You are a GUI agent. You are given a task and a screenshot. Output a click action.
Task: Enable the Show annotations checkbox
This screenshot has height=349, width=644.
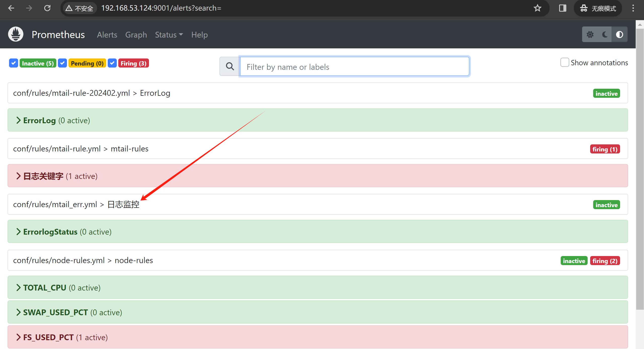tap(564, 62)
